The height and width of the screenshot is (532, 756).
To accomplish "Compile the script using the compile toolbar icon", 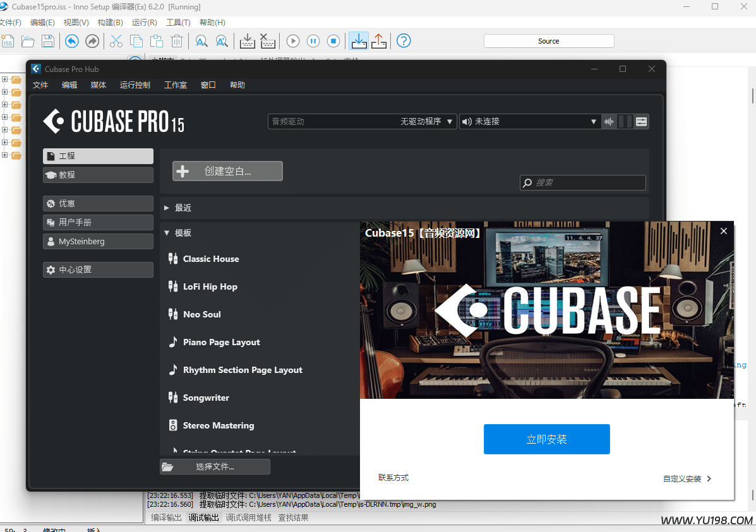I will (247, 40).
